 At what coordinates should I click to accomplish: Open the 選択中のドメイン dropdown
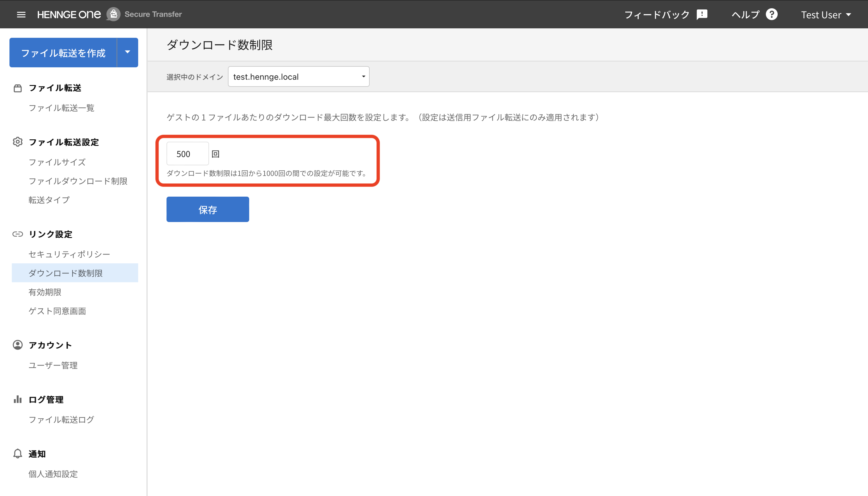pos(298,77)
